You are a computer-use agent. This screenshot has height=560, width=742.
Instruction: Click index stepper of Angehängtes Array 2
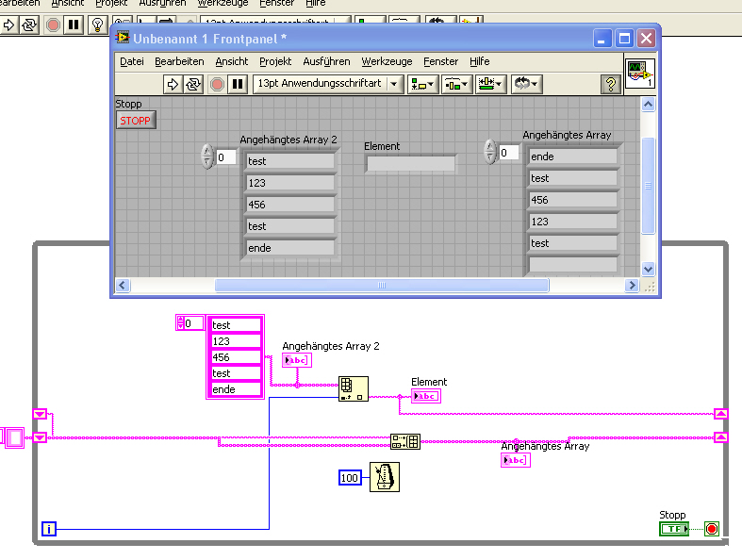point(207,156)
